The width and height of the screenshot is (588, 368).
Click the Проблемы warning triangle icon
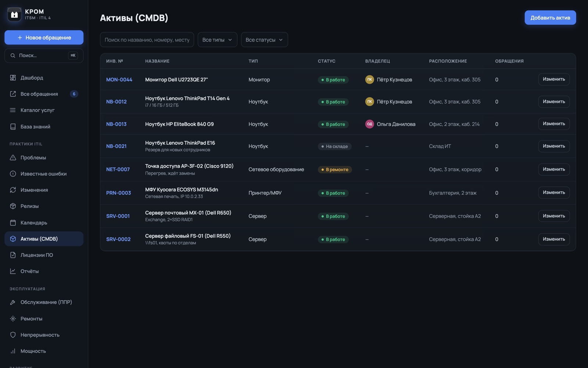tap(13, 158)
